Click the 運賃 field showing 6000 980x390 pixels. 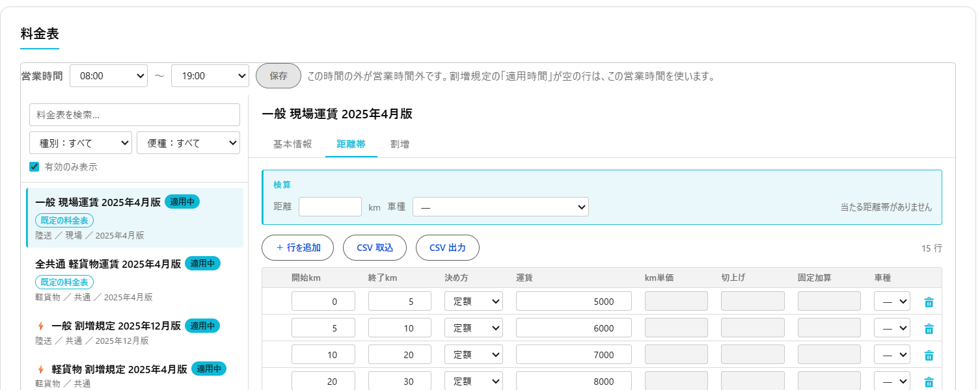[574, 328]
